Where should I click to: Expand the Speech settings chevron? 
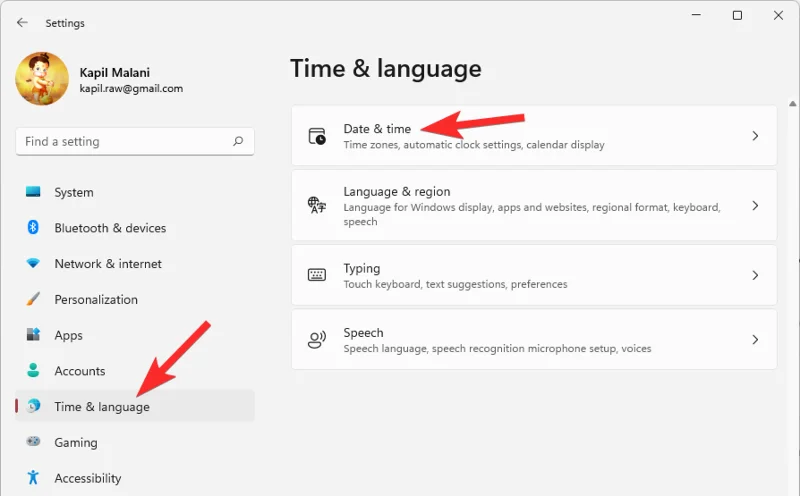(755, 340)
